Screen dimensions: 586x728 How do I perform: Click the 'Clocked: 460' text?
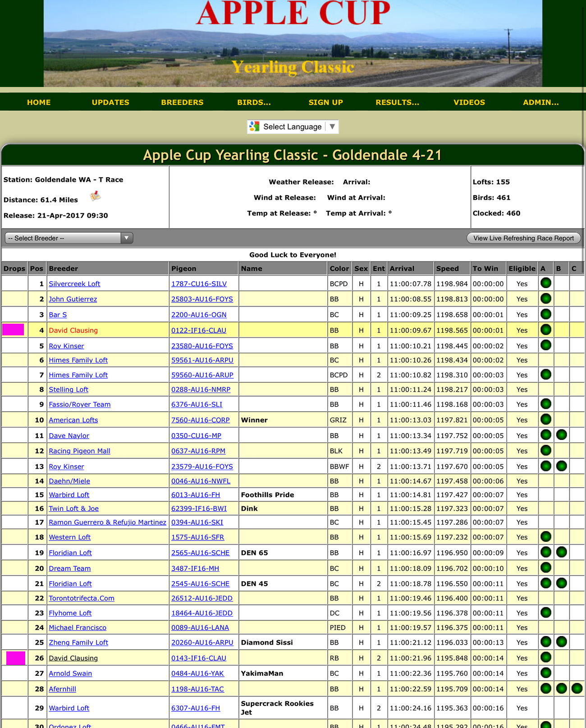click(496, 213)
